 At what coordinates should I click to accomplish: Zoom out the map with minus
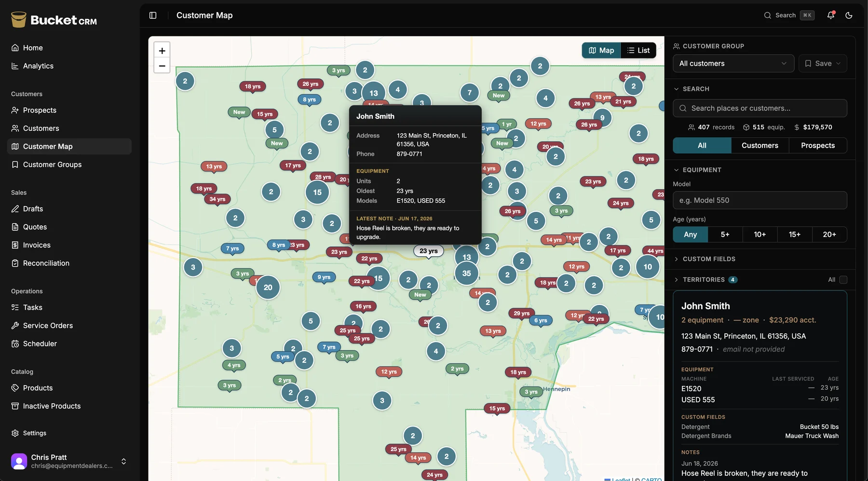pos(162,66)
